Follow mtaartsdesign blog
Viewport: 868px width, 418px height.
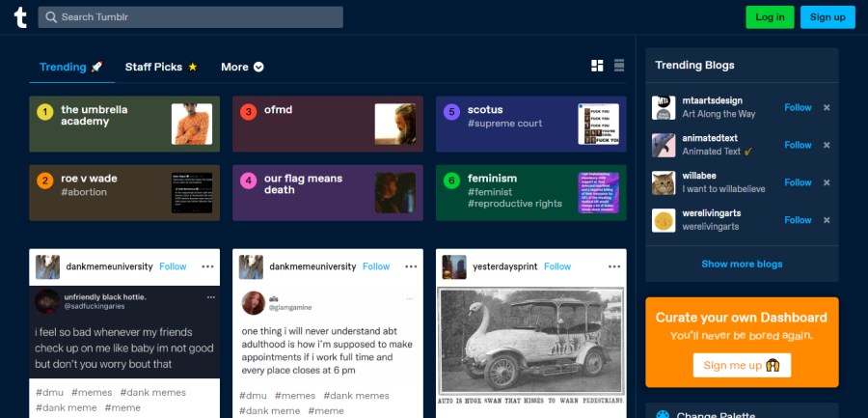point(798,107)
